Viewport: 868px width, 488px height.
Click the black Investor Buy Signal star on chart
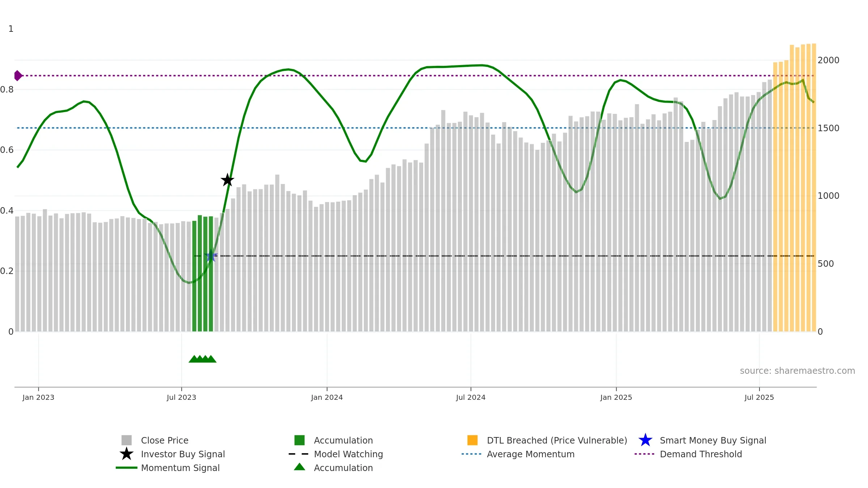tap(227, 180)
